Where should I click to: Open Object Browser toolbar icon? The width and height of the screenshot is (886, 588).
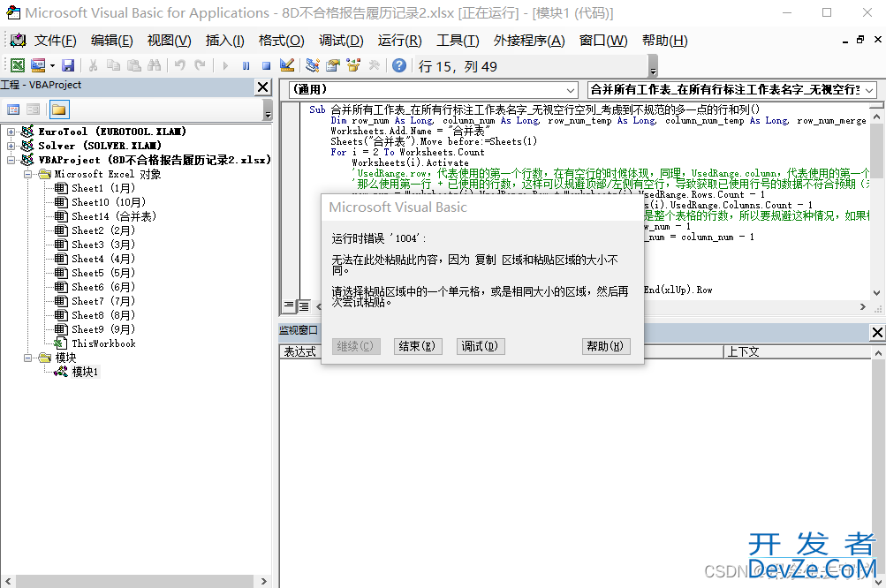353,65
